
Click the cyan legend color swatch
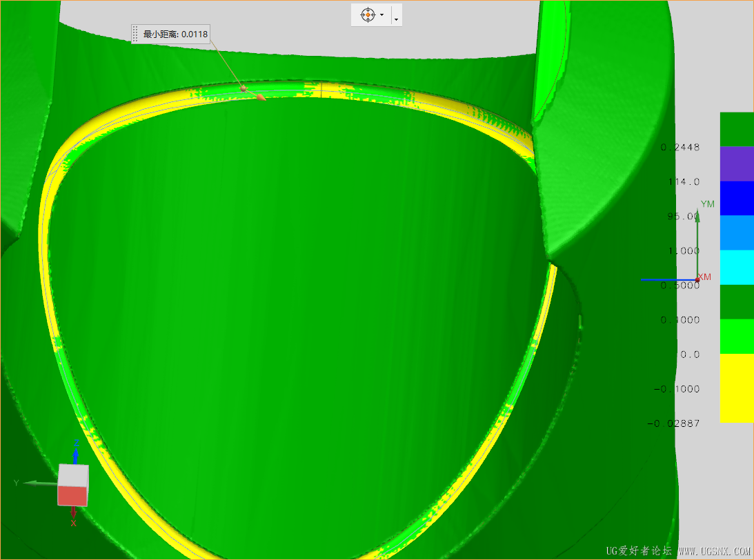click(x=737, y=268)
